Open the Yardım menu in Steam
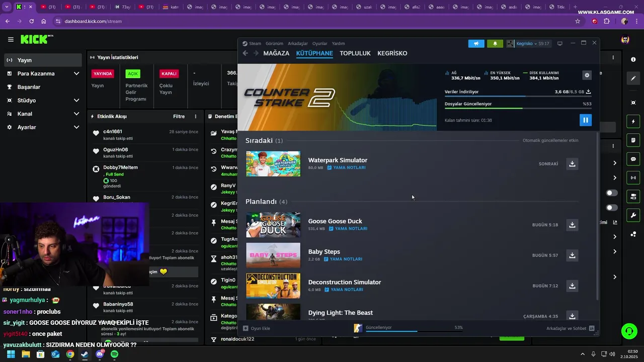The image size is (644, 362). click(339, 44)
